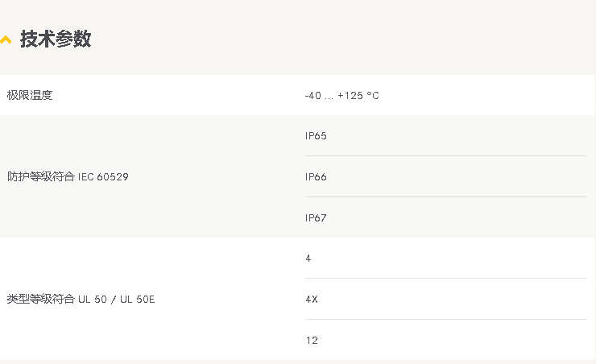The width and height of the screenshot is (596, 364).
Task: Select the IP65 protection rating
Action: coord(316,136)
